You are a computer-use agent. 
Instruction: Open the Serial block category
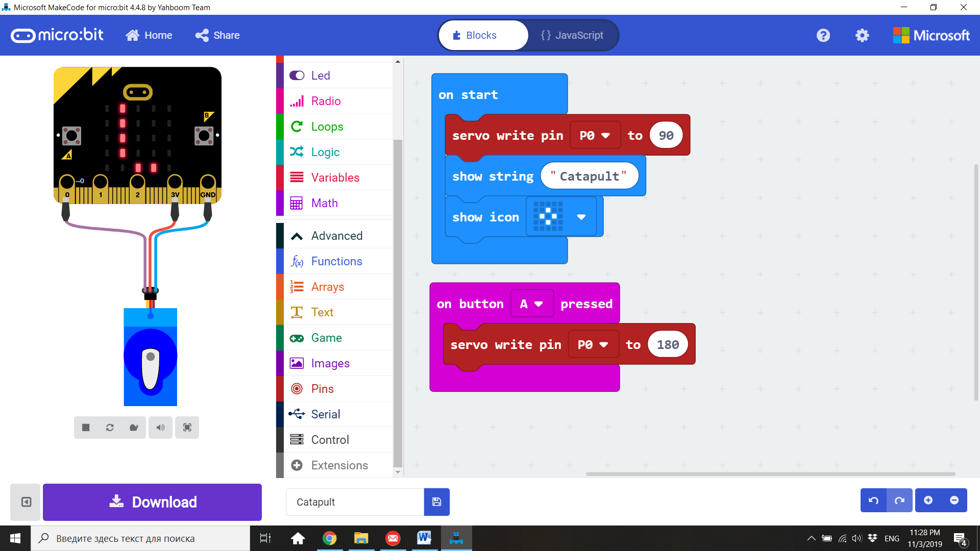[335, 414]
